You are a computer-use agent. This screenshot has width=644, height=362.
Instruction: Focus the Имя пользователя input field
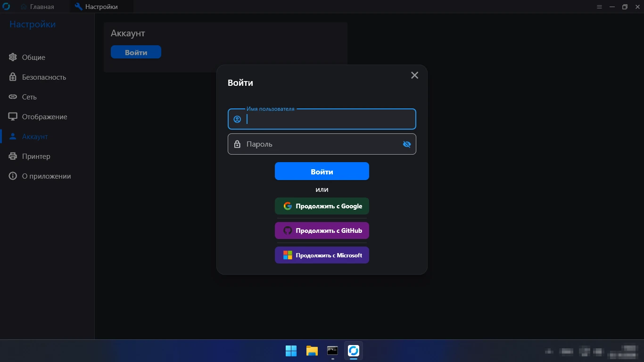322,119
